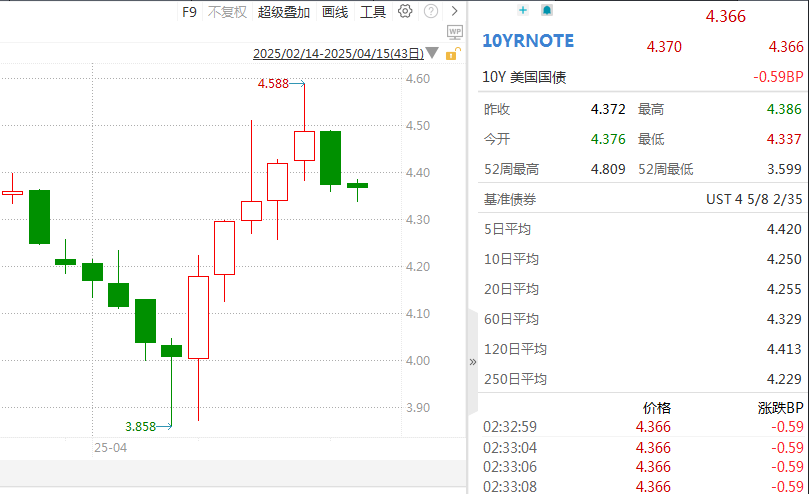Image resolution: width=809 pixels, height=494 pixels.
Task: Click the help question mark icon
Action: click(x=431, y=11)
